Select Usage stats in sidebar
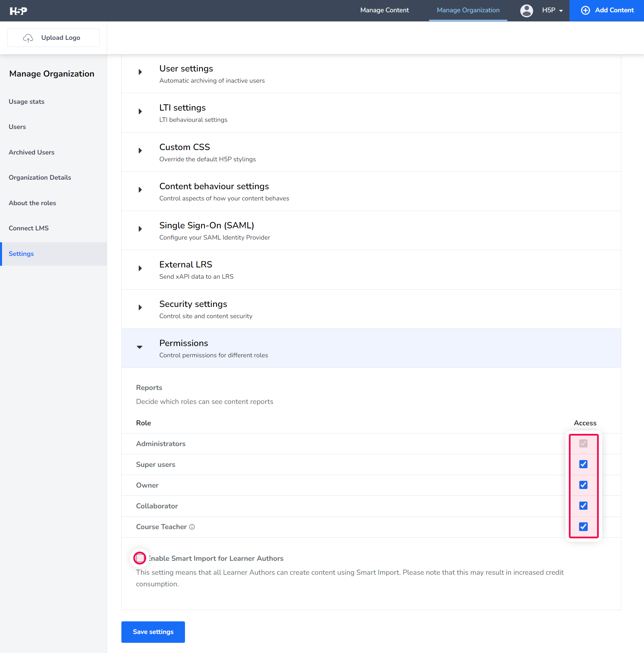644x653 pixels. pos(27,102)
